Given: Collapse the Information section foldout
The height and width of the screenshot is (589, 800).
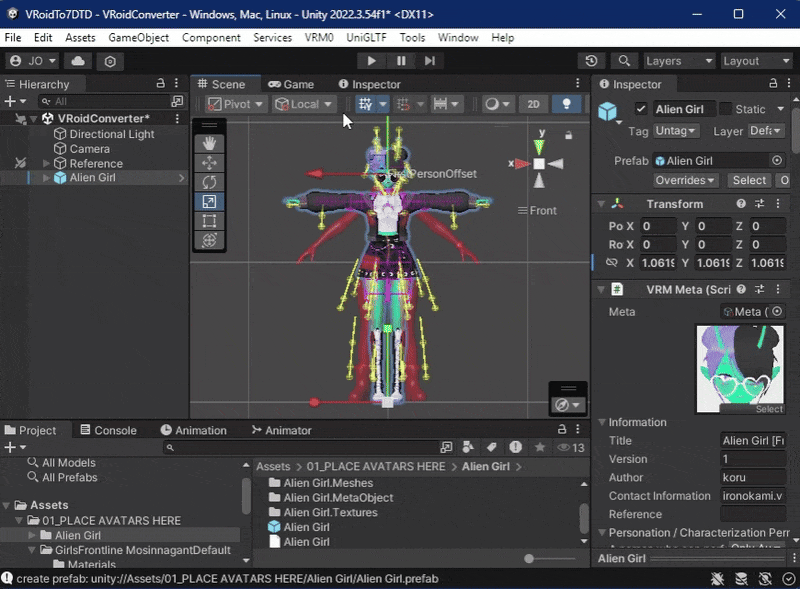Looking at the screenshot, I should pyautogui.click(x=602, y=422).
